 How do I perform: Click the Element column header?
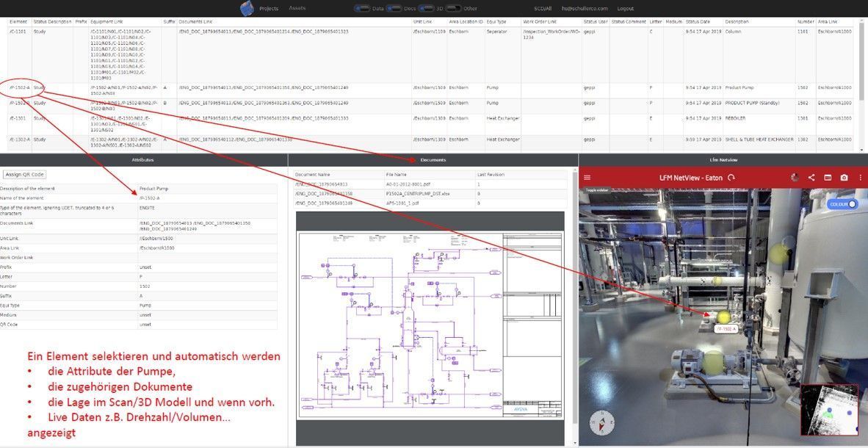click(x=18, y=21)
